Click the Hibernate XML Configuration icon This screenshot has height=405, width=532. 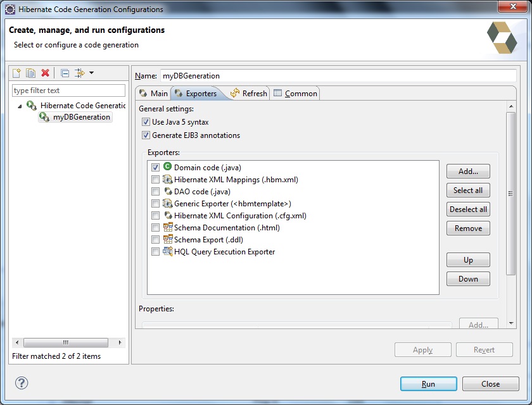click(168, 215)
